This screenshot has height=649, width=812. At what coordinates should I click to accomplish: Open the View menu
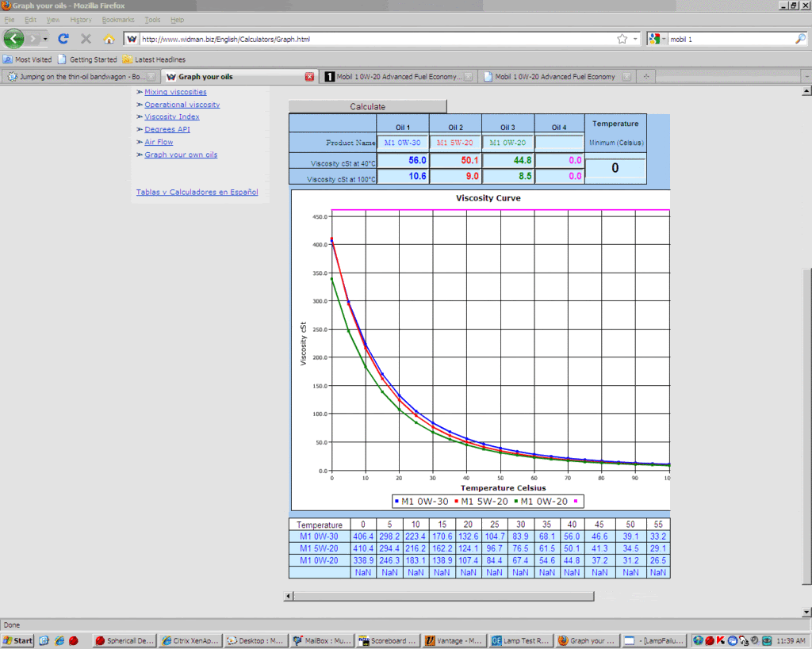tap(53, 20)
